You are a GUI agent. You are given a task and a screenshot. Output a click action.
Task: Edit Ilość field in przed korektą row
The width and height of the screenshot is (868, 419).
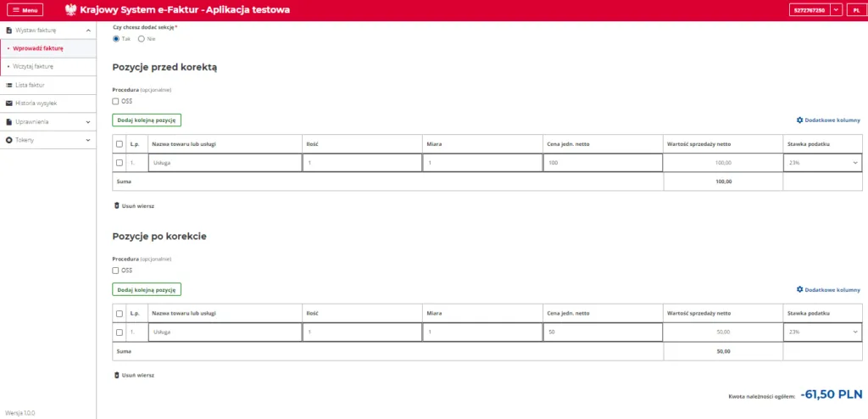(362, 163)
